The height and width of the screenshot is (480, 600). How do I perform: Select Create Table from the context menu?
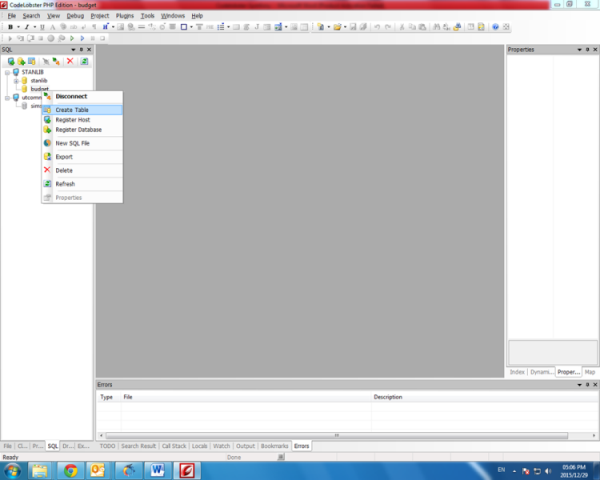pos(72,110)
